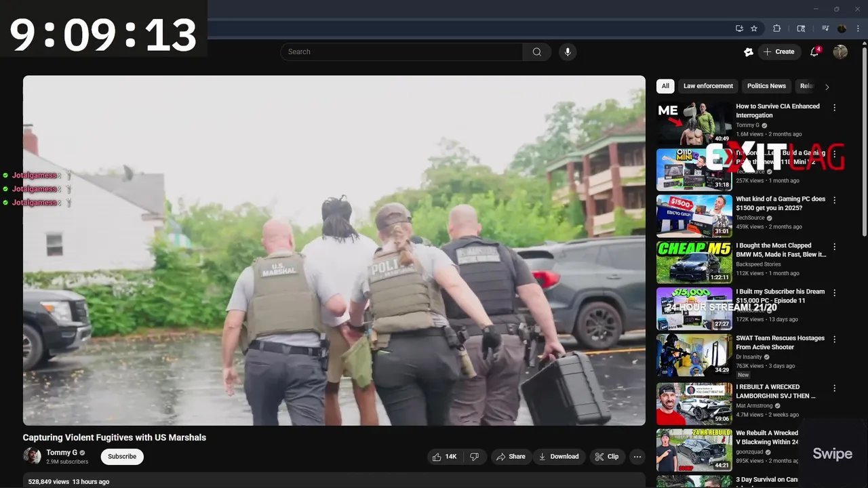This screenshot has width=868, height=488.
Task: Open options for CIA Enhanced Interrogation video
Action: tap(835, 107)
